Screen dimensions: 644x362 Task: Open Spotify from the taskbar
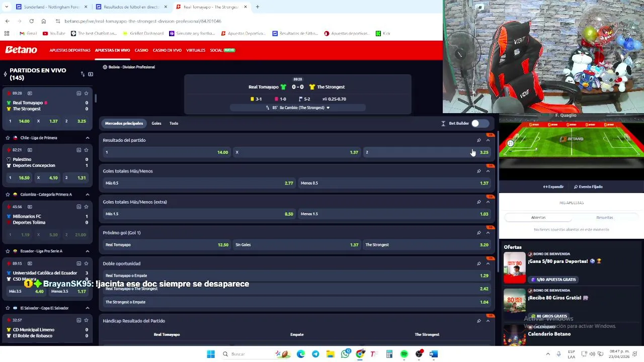(404, 354)
